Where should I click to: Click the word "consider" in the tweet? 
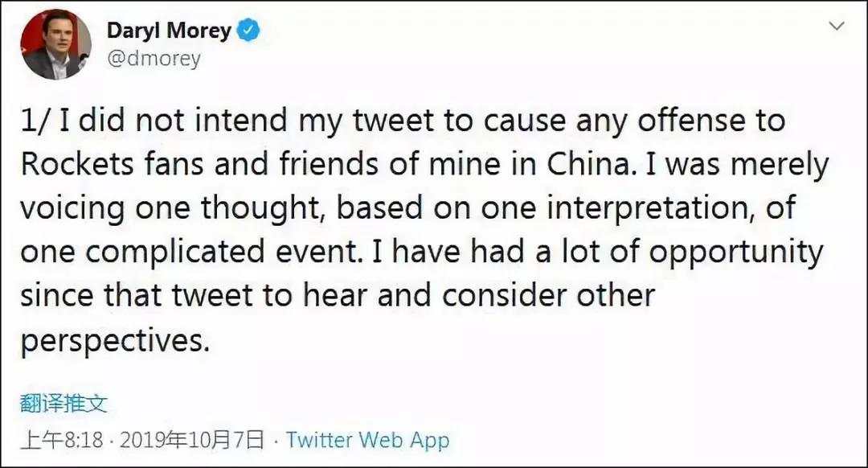(x=503, y=296)
